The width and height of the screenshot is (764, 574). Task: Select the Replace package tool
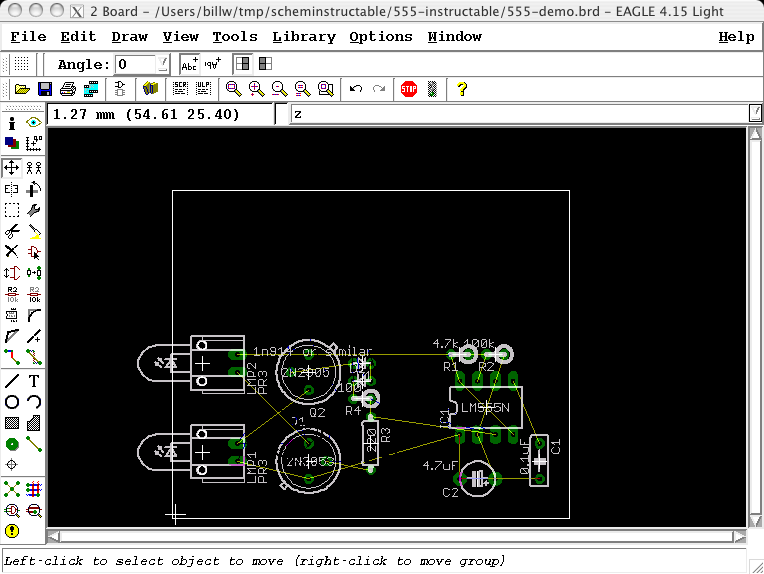pos(34,273)
